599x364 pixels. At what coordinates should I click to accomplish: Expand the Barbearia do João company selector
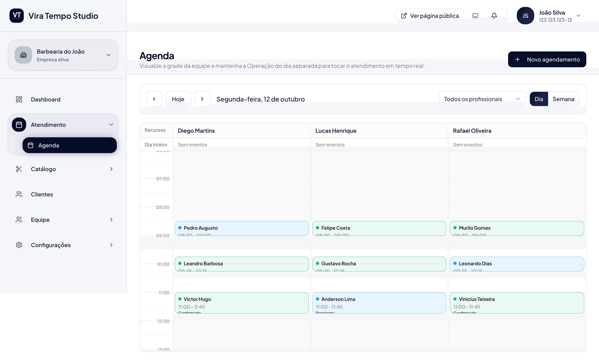(63, 55)
